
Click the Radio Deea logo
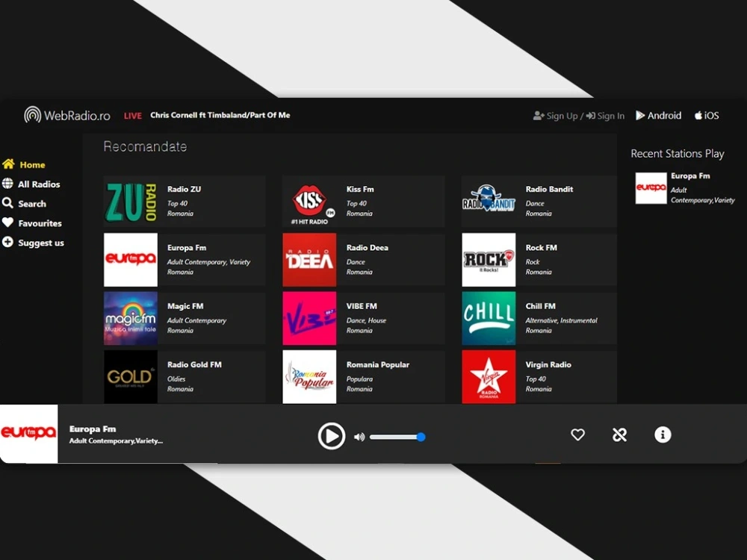(x=309, y=260)
